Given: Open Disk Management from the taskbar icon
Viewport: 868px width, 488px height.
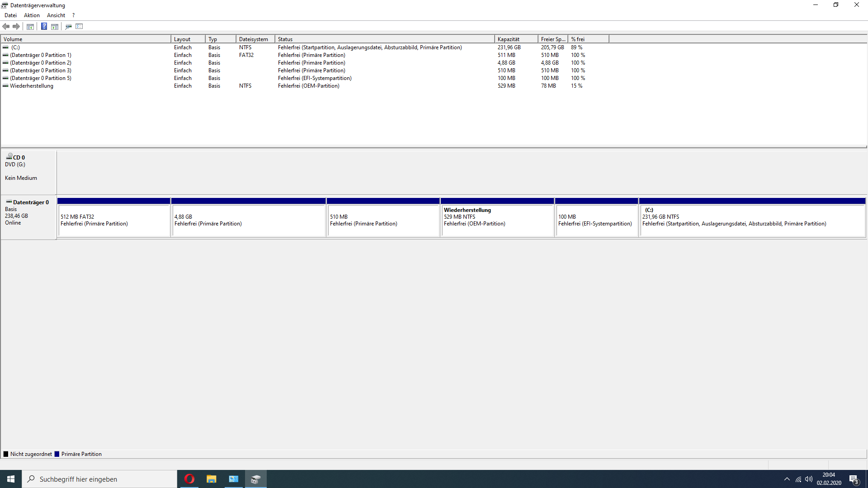Looking at the screenshot, I should 256,479.
